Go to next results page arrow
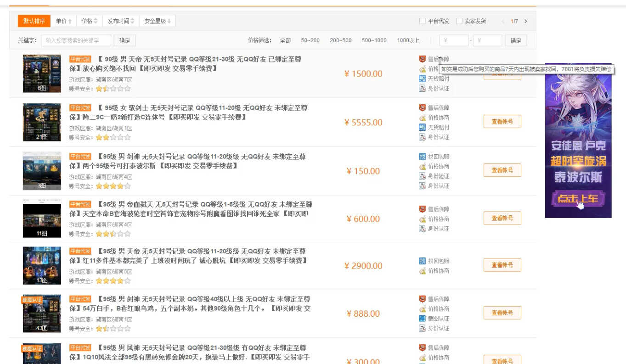626x364 pixels. tap(526, 21)
